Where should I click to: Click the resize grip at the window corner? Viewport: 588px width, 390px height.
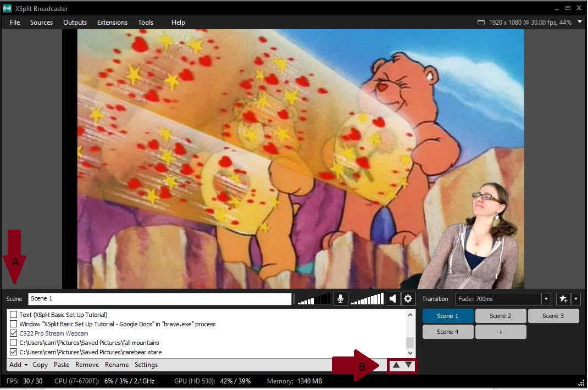[581, 383]
